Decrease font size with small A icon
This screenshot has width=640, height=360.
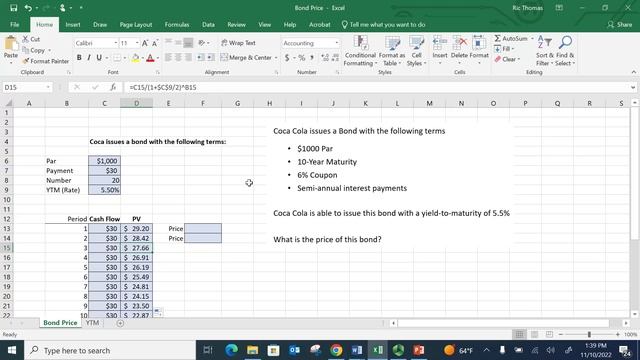coord(155,43)
